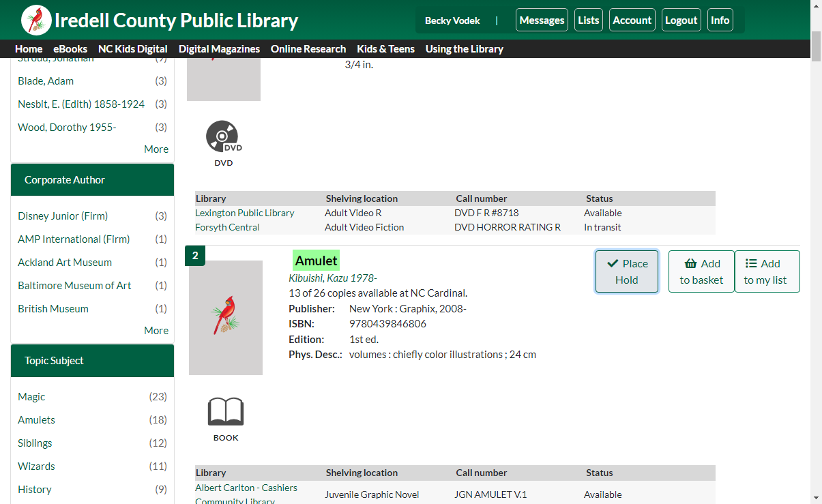
Task: Filter by History topic subject
Action: tap(35, 489)
